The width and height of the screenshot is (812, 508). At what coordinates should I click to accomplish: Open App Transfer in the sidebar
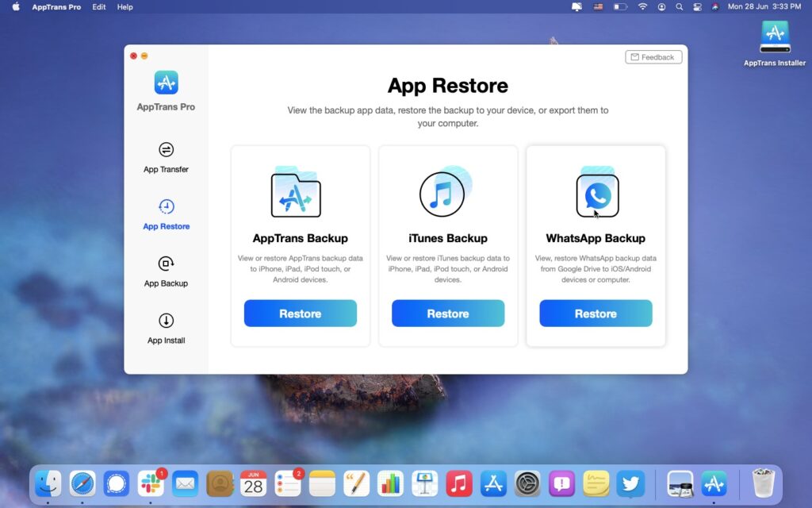166,159
